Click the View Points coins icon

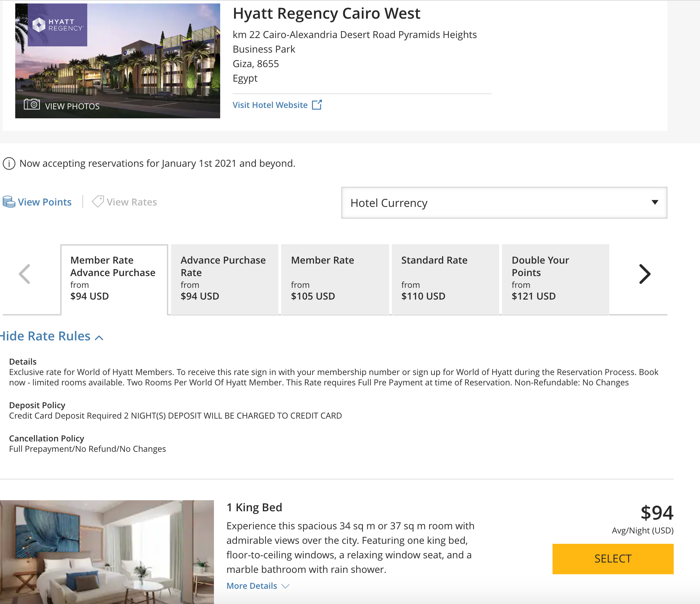pyautogui.click(x=9, y=202)
